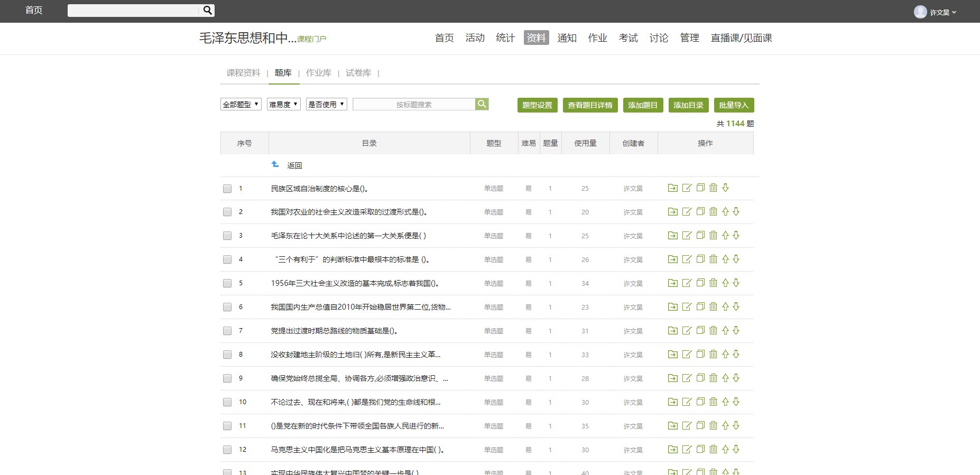Open the 课程门户 link beside the course title
This screenshot has width=980, height=475.
[x=312, y=39]
